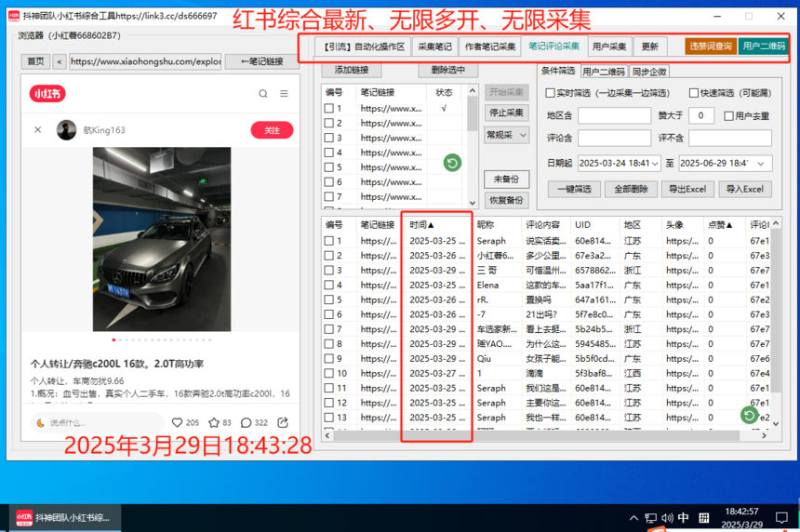Check comment row 10 (滴滴) checkbox

(x=329, y=374)
